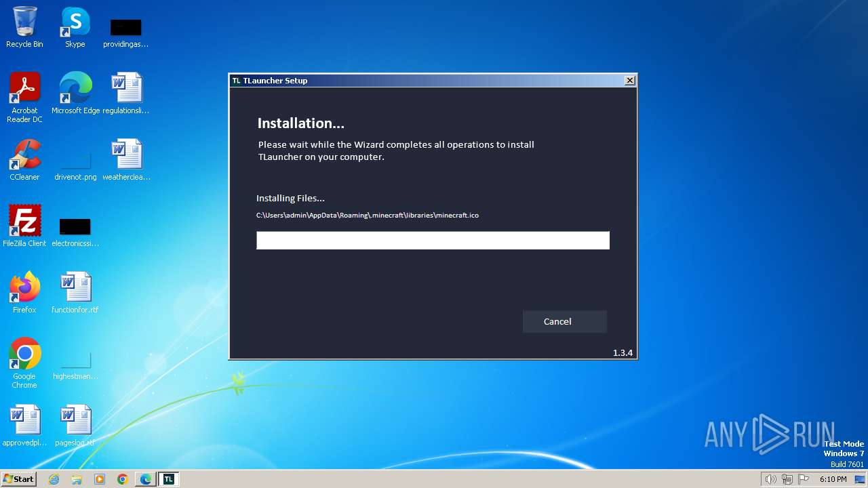Launch Microsoft Edge desktop shortcut
Viewport: 868px width, 488px height.
75,93
